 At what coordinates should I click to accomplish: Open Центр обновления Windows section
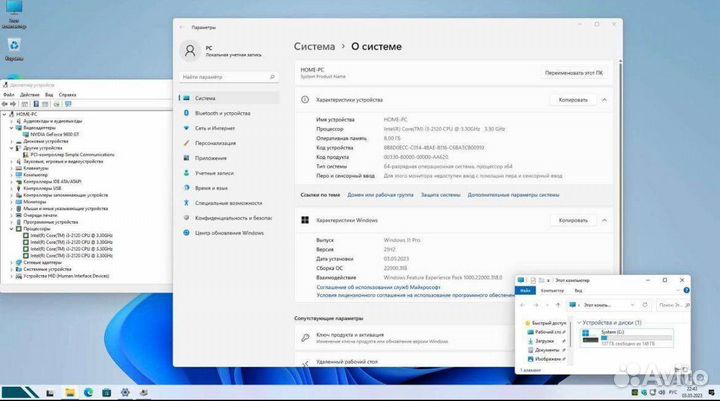point(229,233)
